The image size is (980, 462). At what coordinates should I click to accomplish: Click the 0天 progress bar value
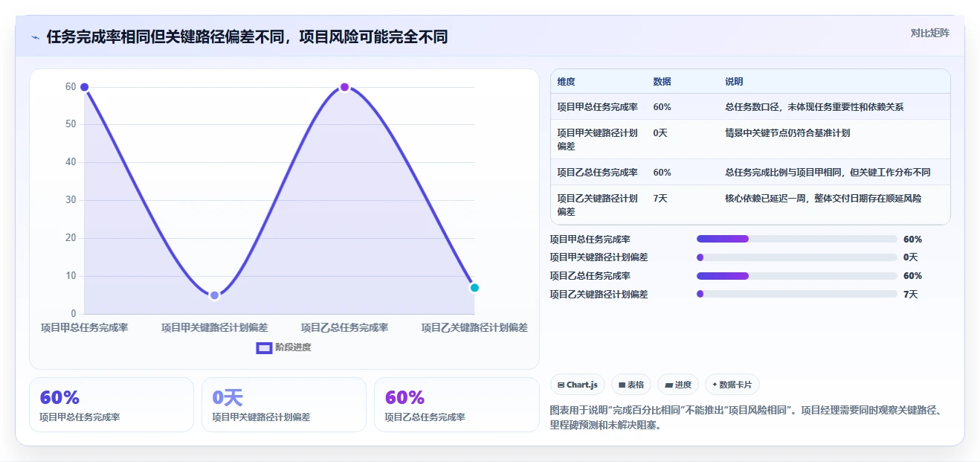[911, 257]
